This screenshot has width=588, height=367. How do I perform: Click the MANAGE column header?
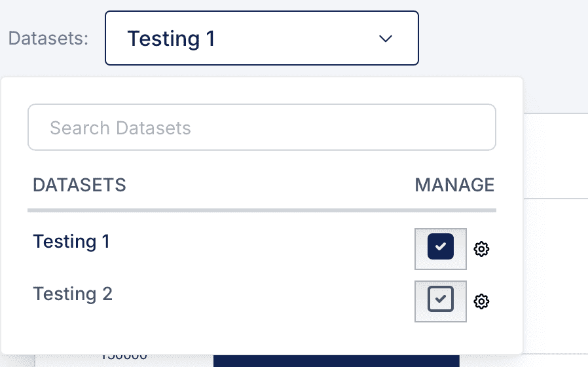454,185
